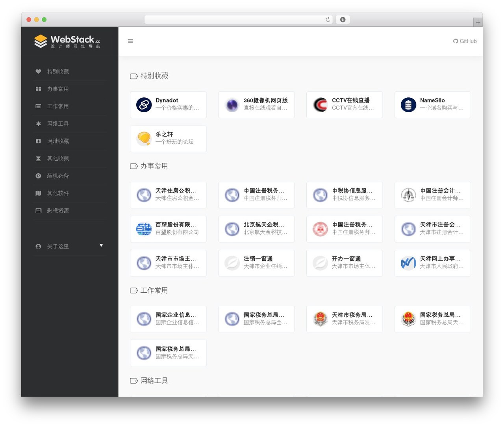Open 注销一窗通 card icon
Viewport: 504px width, 427px height.
point(232,263)
